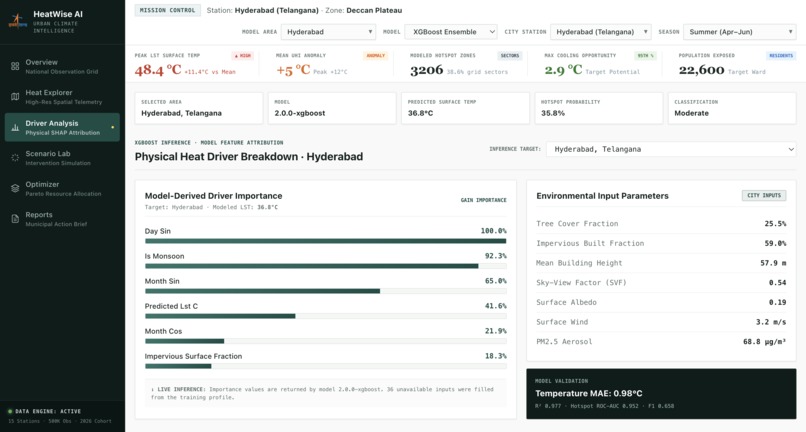The height and width of the screenshot is (432, 806).
Task: Click the green Data Engine status dot
Action: click(x=10, y=411)
